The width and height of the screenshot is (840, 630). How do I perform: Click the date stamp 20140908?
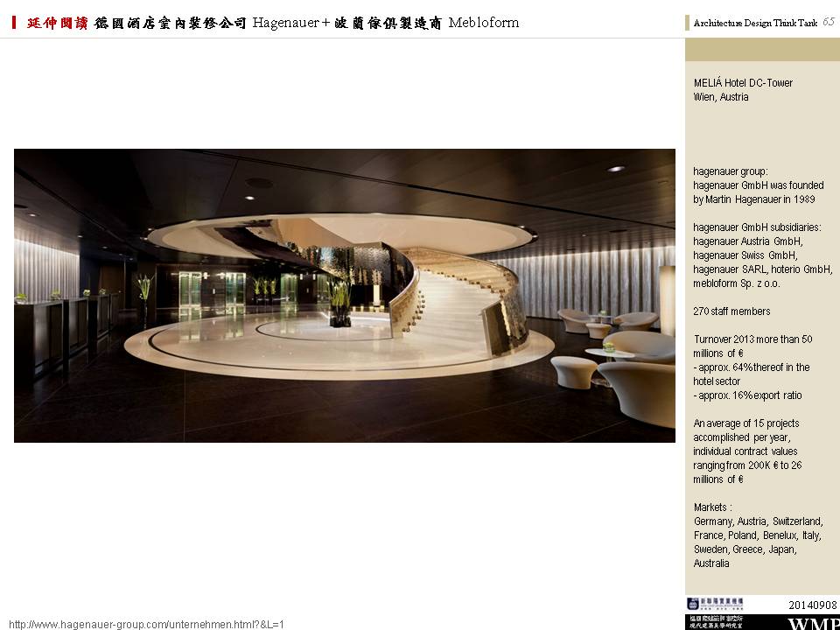pyautogui.click(x=811, y=605)
